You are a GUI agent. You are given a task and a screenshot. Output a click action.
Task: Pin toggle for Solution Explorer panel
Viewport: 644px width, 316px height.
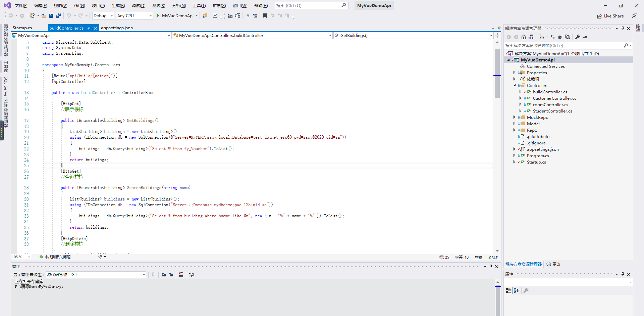623,29
